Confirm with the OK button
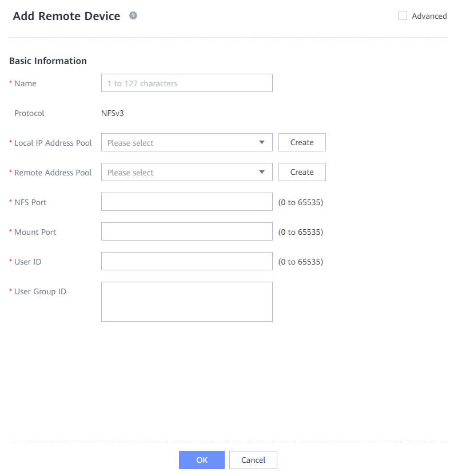 click(202, 460)
